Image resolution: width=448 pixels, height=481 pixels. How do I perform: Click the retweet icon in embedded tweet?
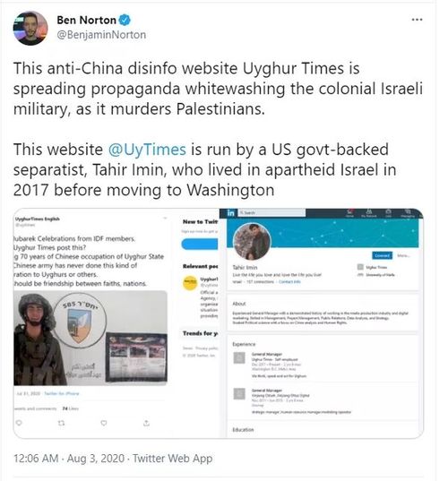[61, 423]
